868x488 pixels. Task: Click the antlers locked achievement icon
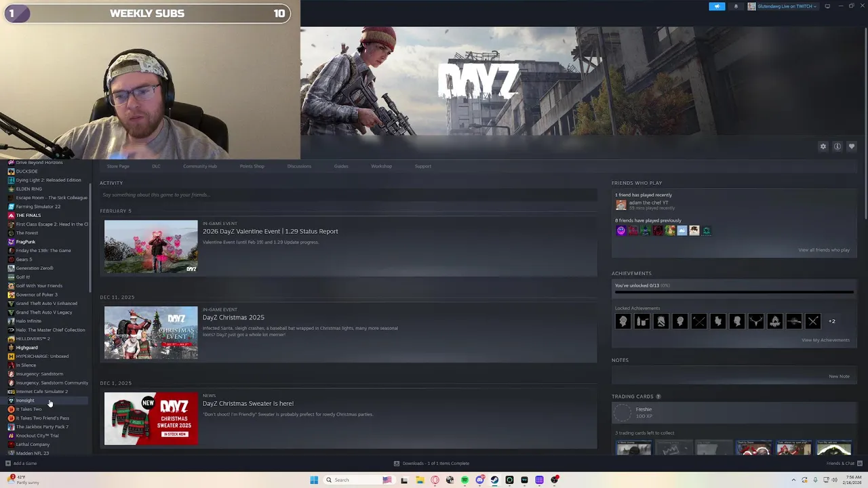pyautogui.click(x=756, y=321)
